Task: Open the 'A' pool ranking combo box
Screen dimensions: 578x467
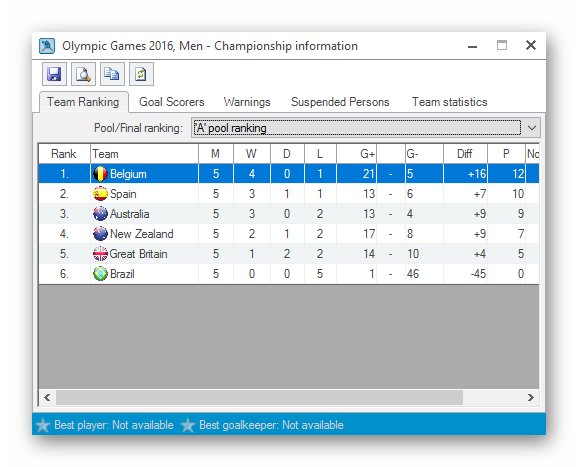Action: click(x=366, y=128)
